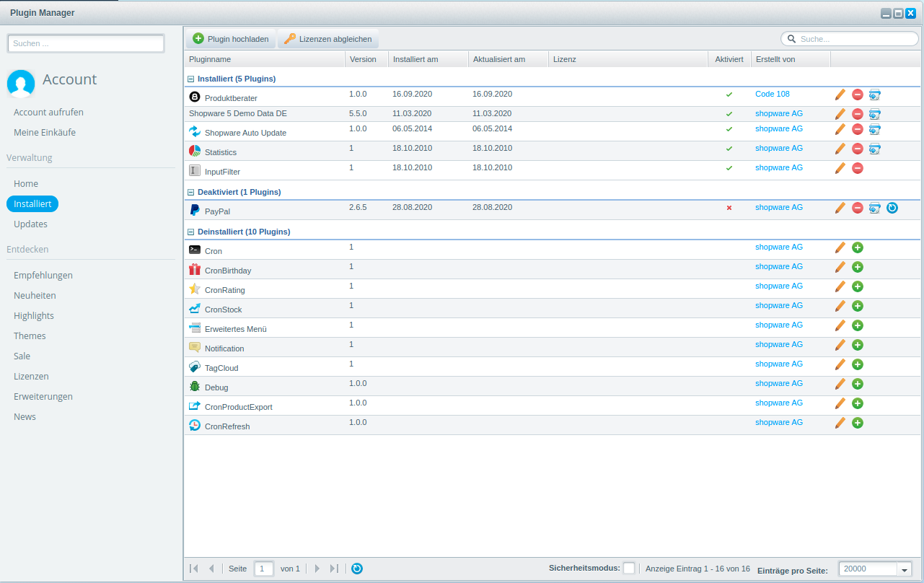Open Erweiterungen in sidebar

click(43, 397)
